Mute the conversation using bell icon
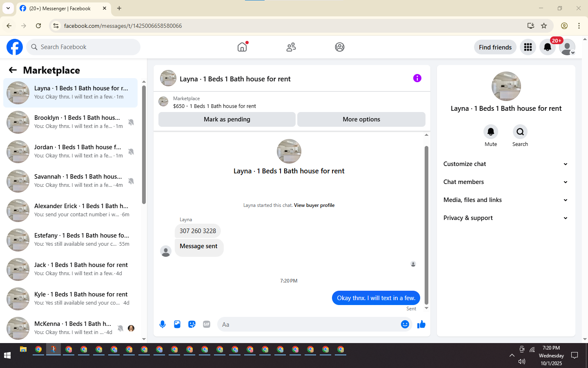 click(491, 132)
